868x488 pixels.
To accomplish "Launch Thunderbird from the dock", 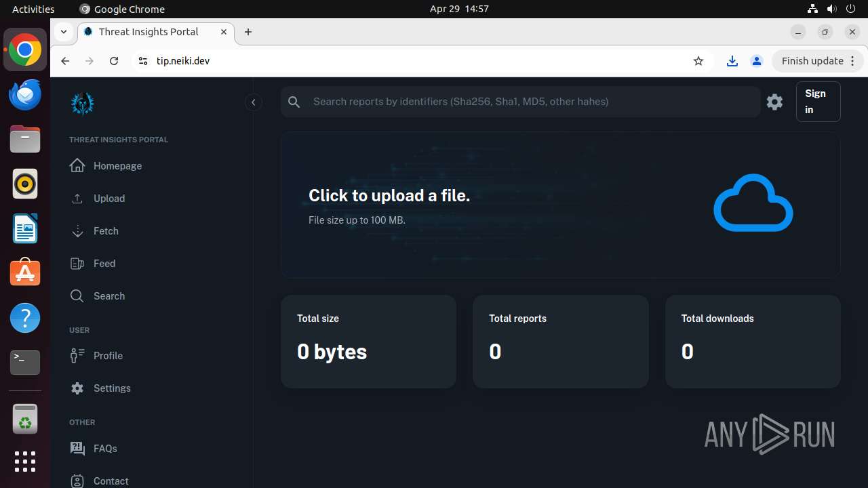I will (25, 95).
